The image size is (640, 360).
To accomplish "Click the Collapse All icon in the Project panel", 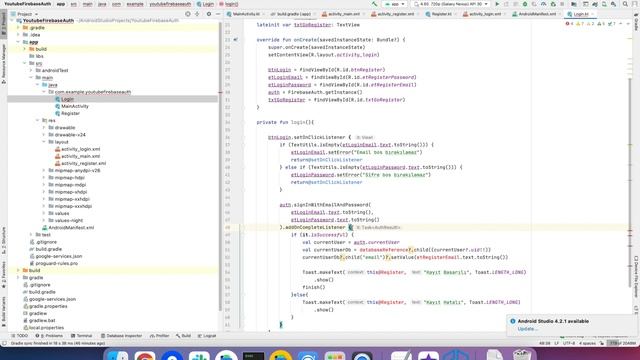I will 198,14.
